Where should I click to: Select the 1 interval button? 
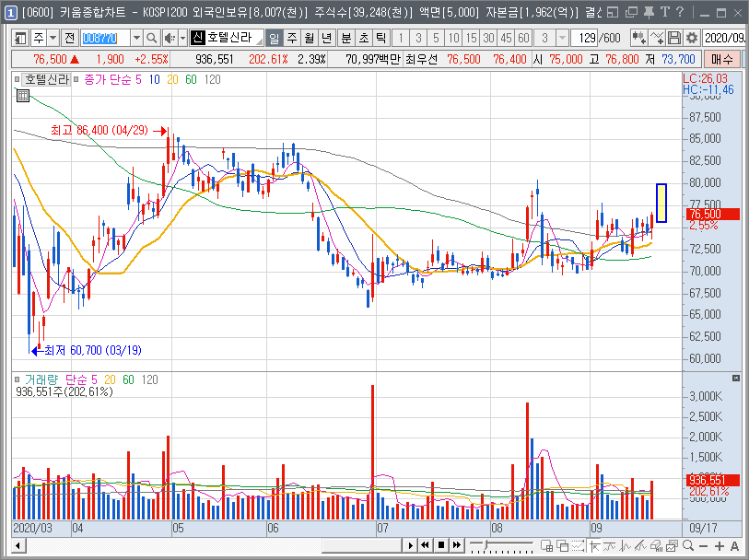(x=400, y=37)
